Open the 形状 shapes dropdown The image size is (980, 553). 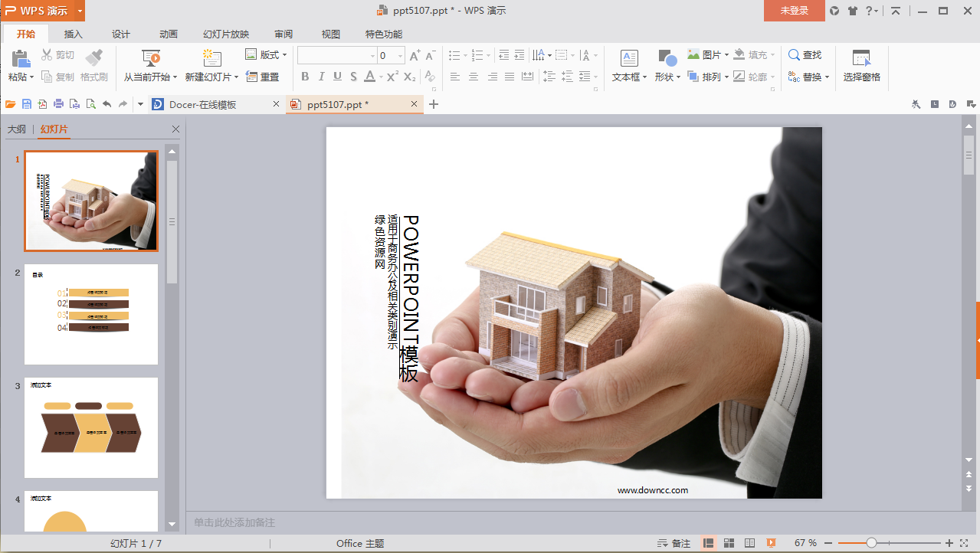[667, 77]
